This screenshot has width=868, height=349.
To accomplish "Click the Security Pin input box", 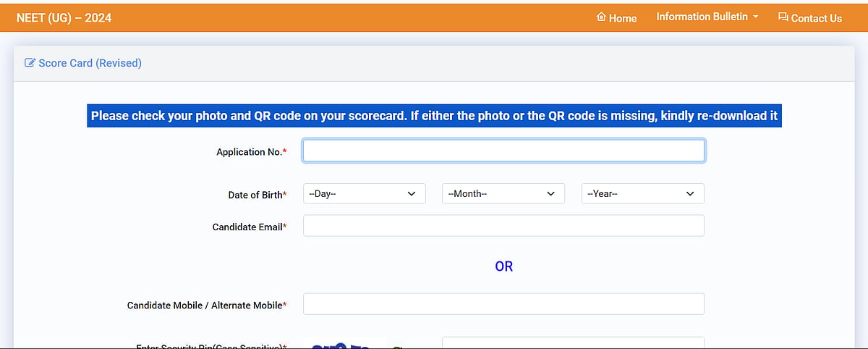I will (x=572, y=342).
